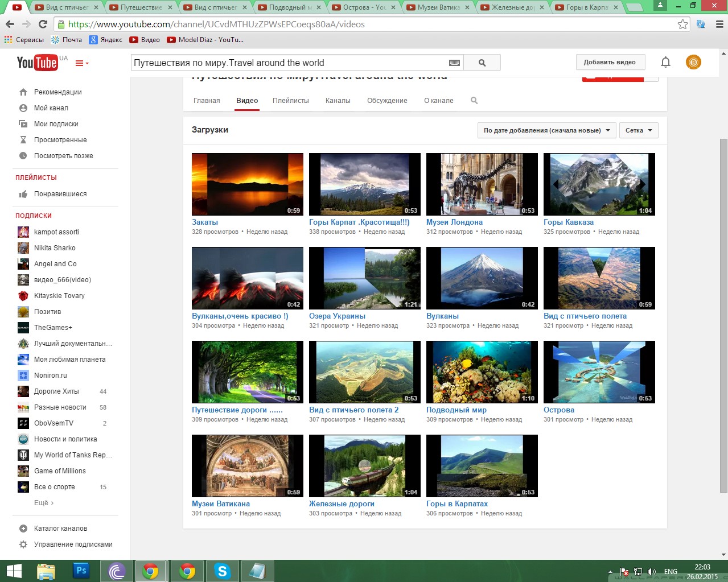The image size is (728, 582).
Task: Open Понравившиеся playlist
Action: coord(60,193)
